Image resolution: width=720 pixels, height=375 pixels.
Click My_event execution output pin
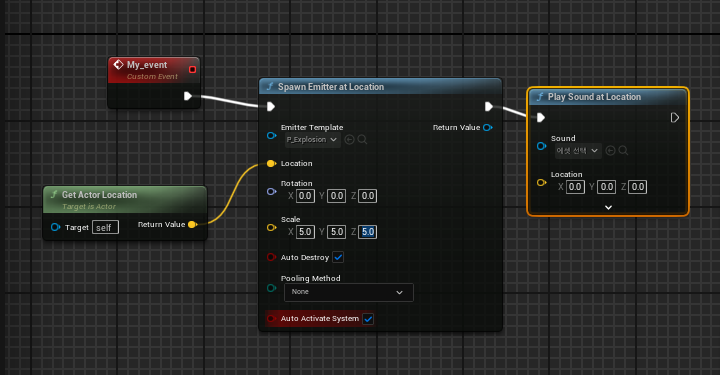click(x=187, y=96)
